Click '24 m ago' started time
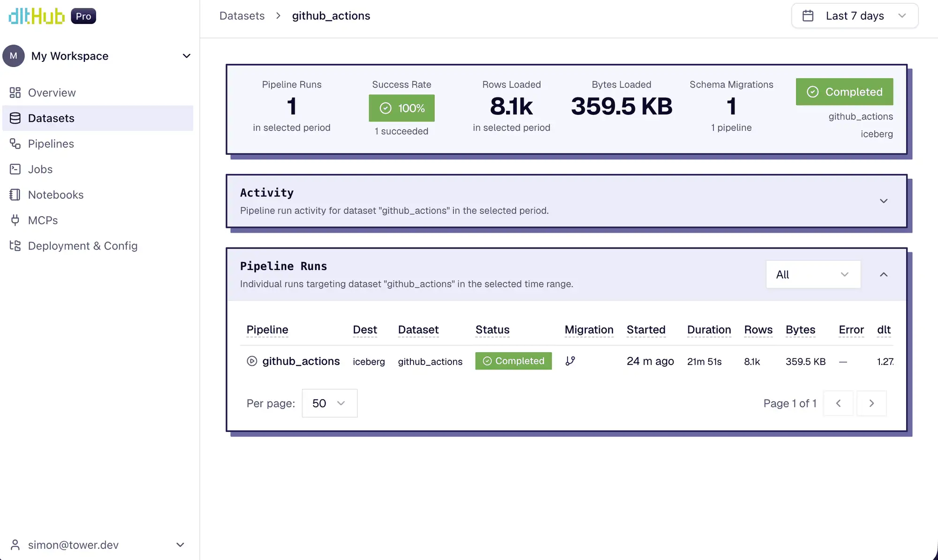938x560 pixels. (651, 361)
